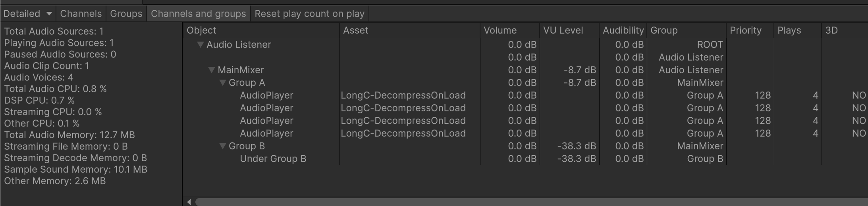Select the Under Group B row
The image size is (868, 206).
pyautogui.click(x=273, y=159)
